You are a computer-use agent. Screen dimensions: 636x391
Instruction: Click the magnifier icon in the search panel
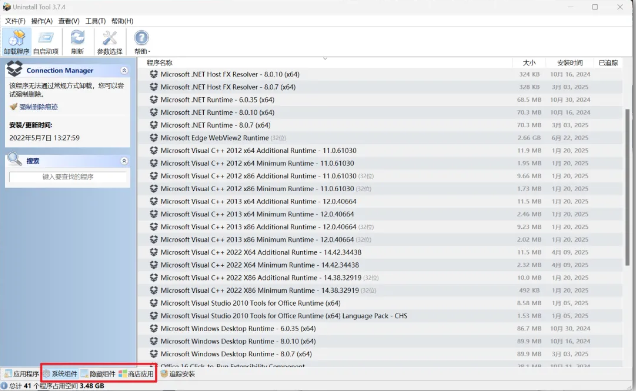pyautogui.click(x=15, y=159)
